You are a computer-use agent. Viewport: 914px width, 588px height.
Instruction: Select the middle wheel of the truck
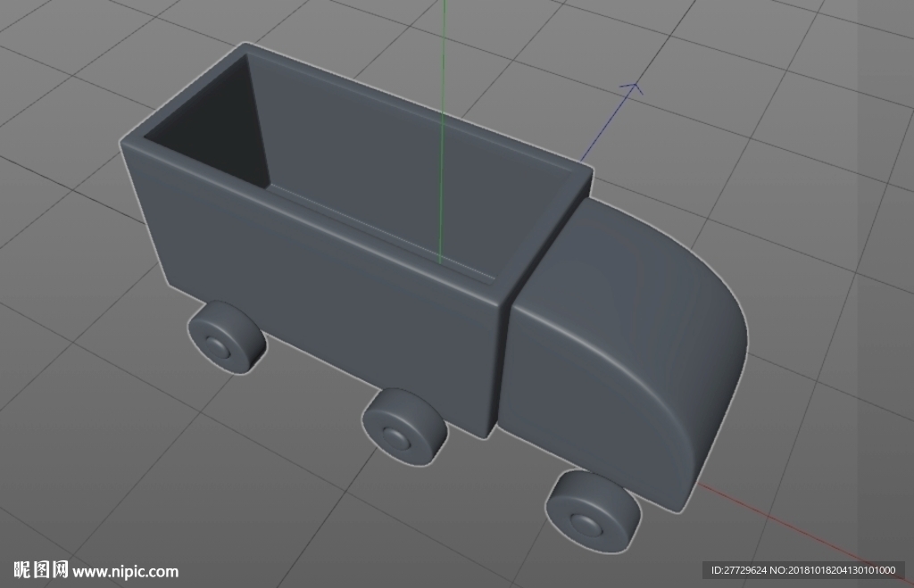pos(404,427)
